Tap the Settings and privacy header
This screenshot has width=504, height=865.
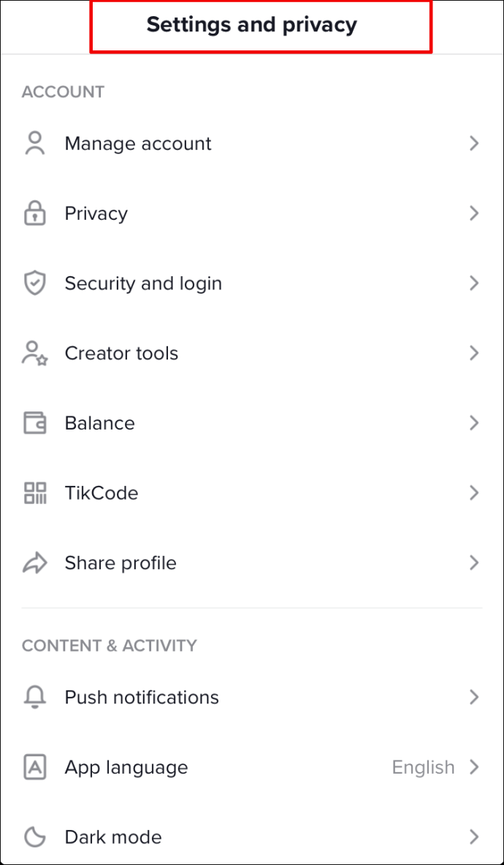pyautogui.click(x=252, y=25)
